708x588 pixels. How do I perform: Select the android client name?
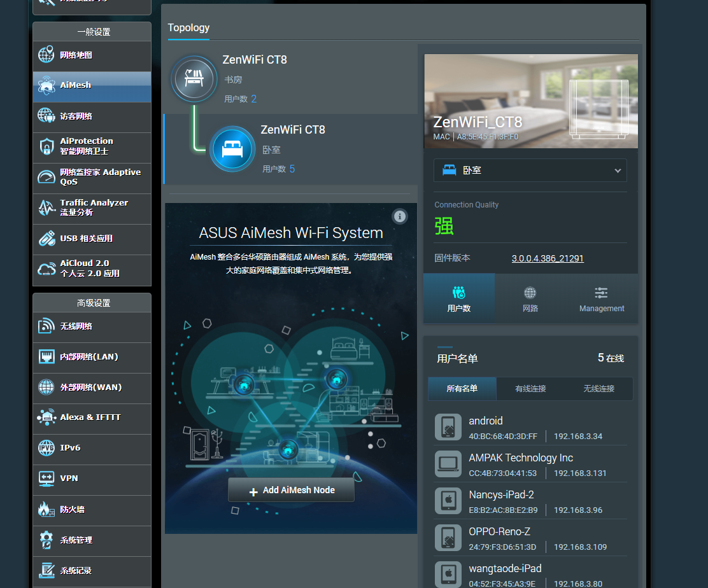[485, 421]
